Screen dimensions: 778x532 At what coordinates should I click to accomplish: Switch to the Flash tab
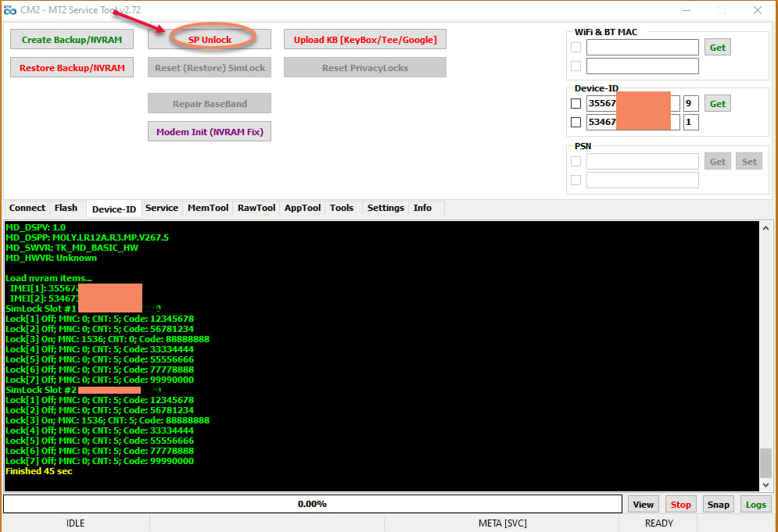[66, 209]
